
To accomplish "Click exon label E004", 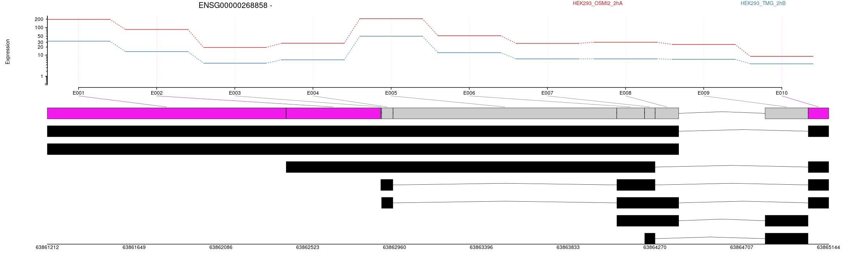I will pos(313,93).
